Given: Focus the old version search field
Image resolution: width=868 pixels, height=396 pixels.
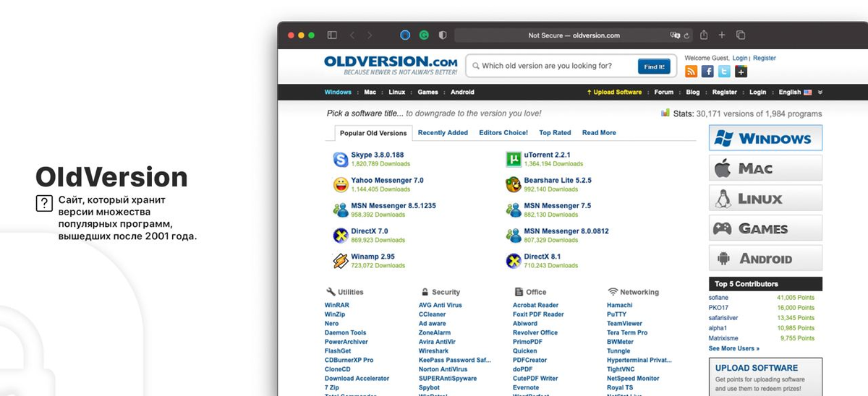Looking at the screenshot, I should (553, 66).
